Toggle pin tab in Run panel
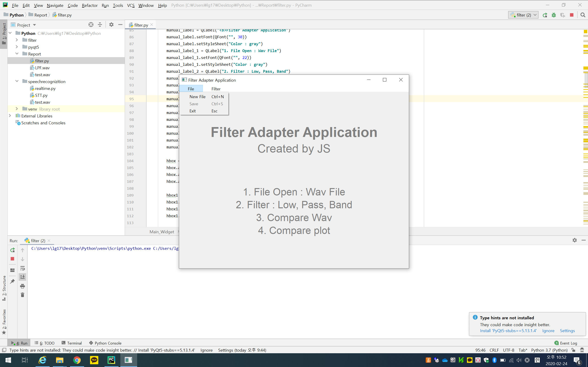Screen dimensions: 588x367 [12, 281]
